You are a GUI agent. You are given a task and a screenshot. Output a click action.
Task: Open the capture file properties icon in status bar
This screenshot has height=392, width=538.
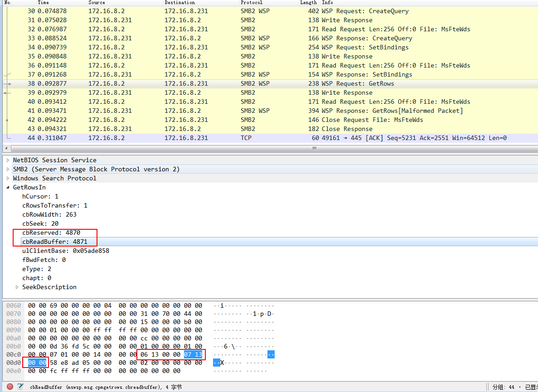20,387
